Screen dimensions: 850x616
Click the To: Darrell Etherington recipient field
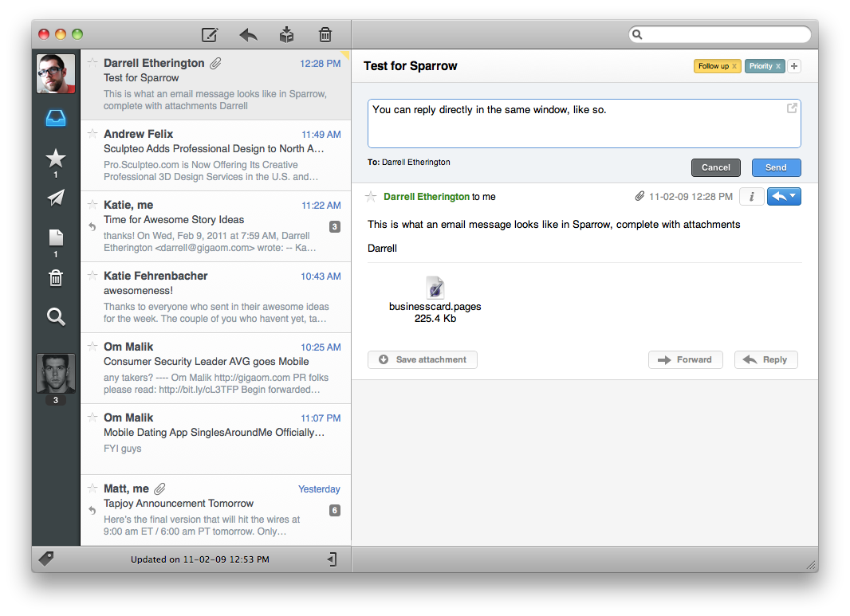pyautogui.click(x=409, y=162)
